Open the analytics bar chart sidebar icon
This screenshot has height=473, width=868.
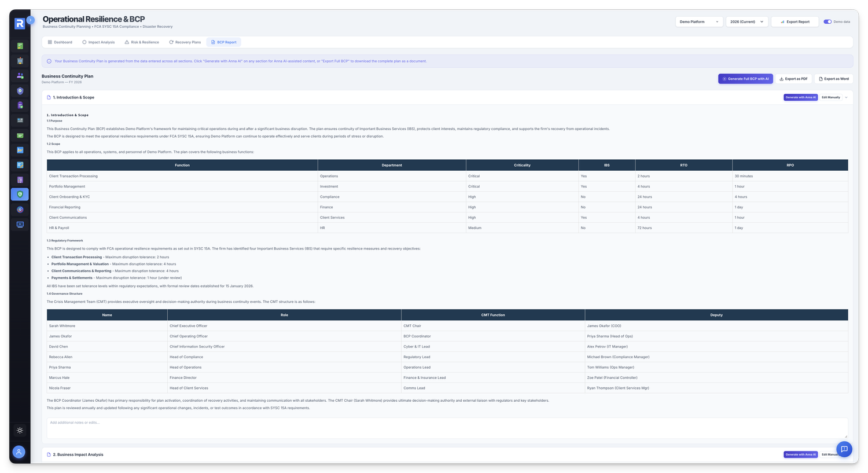point(20,149)
